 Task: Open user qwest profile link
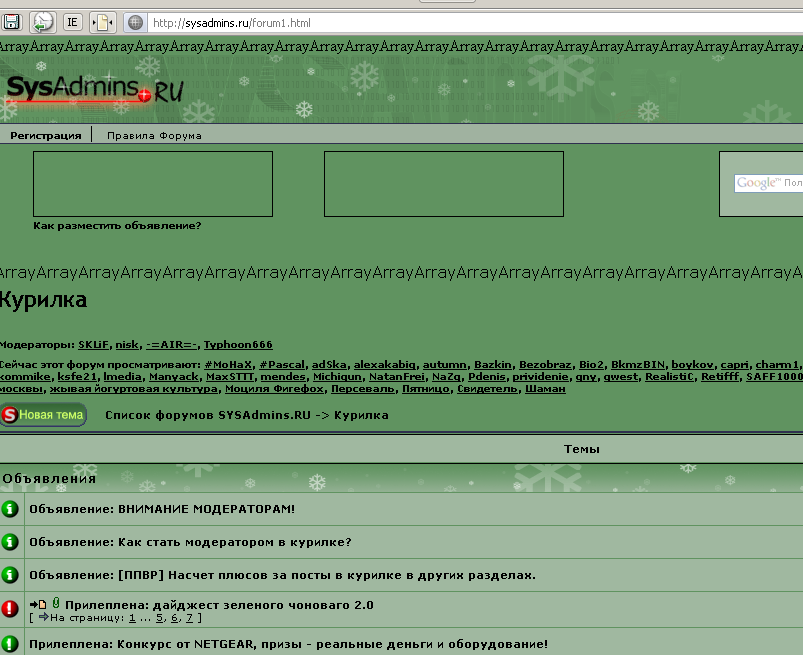(x=621, y=377)
